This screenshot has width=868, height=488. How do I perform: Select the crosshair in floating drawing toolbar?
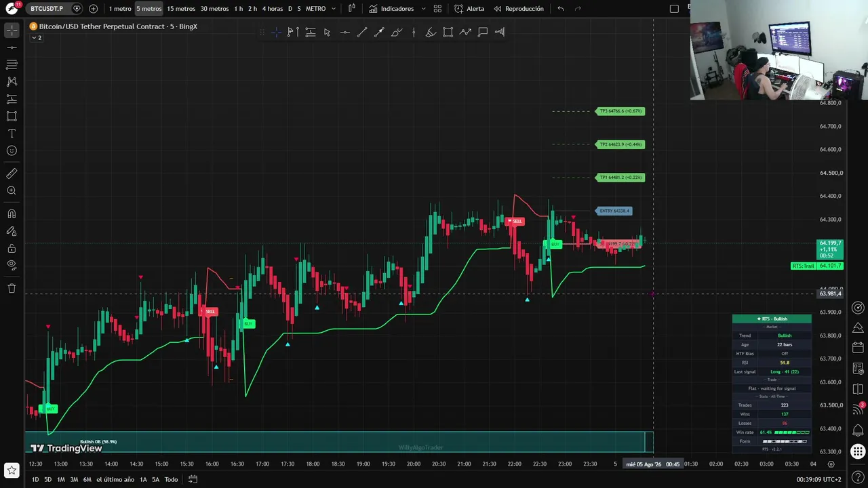click(x=276, y=32)
